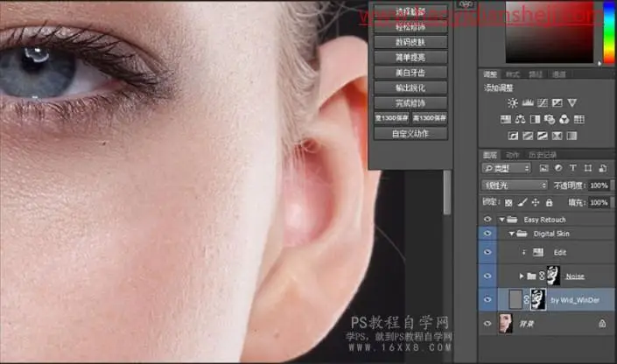Add an Exposure adjustment
The width and height of the screenshot is (617, 364).
557,103
